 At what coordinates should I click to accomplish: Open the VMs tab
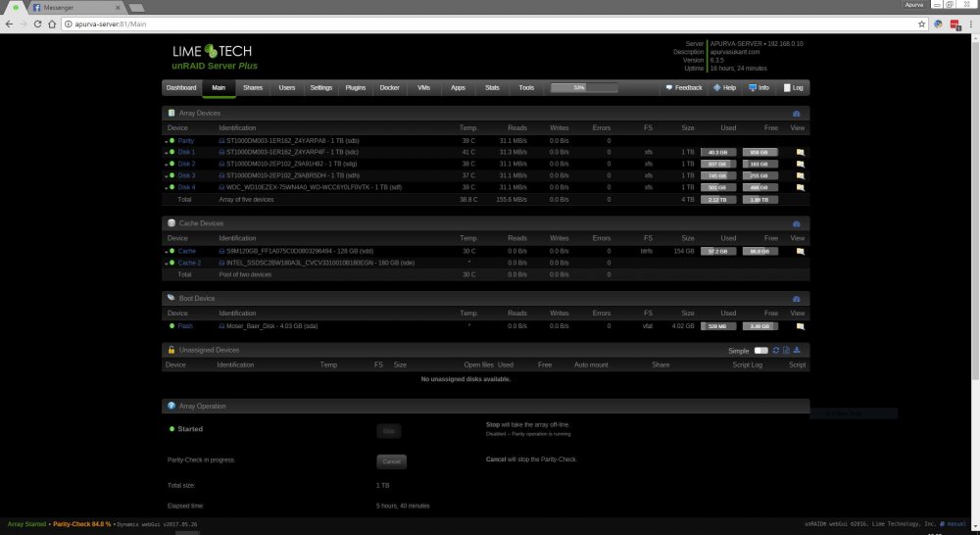[423, 88]
